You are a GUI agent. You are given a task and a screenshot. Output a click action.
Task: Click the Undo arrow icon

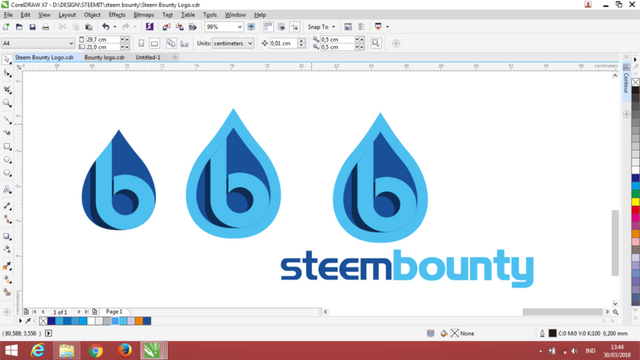(106, 27)
